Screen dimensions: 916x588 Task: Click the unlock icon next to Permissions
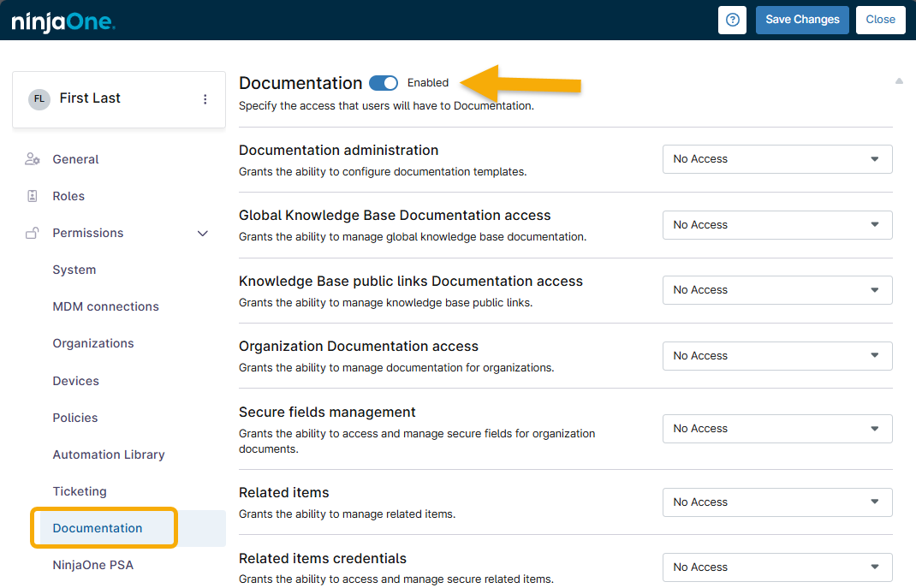pos(32,233)
